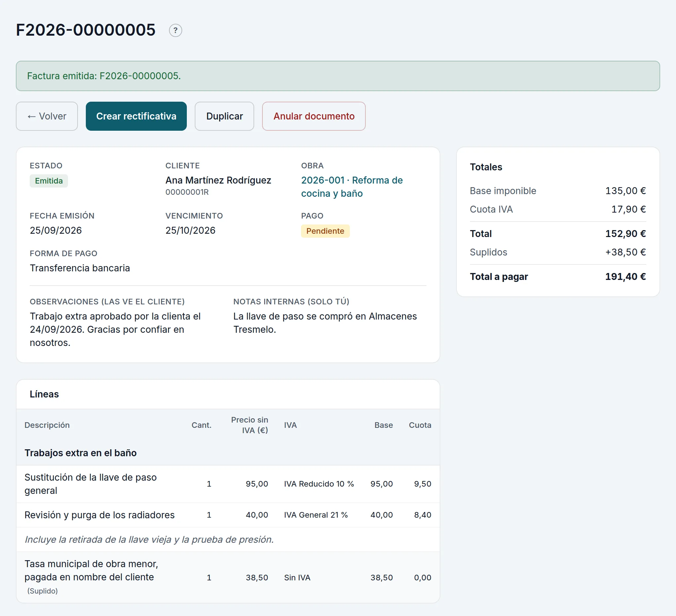Click the Suplidos amount in Totales
This screenshot has width=676, height=616.
[625, 252]
